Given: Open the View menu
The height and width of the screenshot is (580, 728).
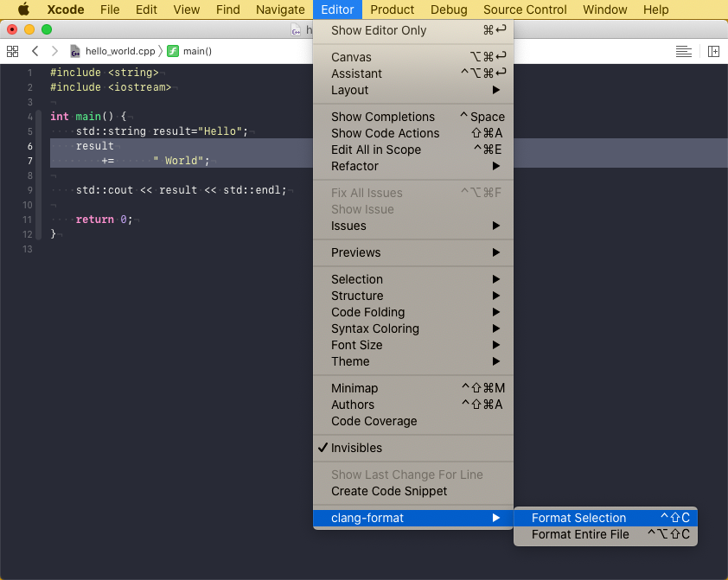Looking at the screenshot, I should [x=187, y=10].
